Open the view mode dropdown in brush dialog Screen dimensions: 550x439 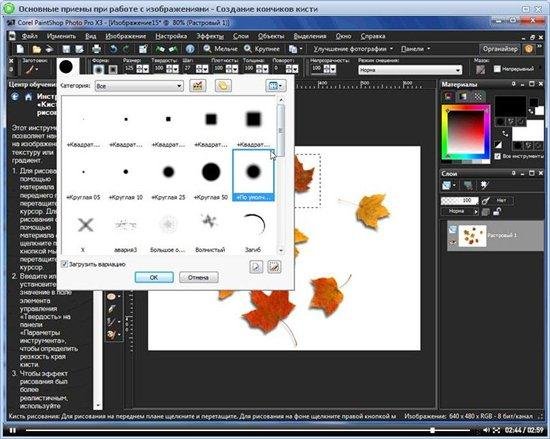coord(276,86)
